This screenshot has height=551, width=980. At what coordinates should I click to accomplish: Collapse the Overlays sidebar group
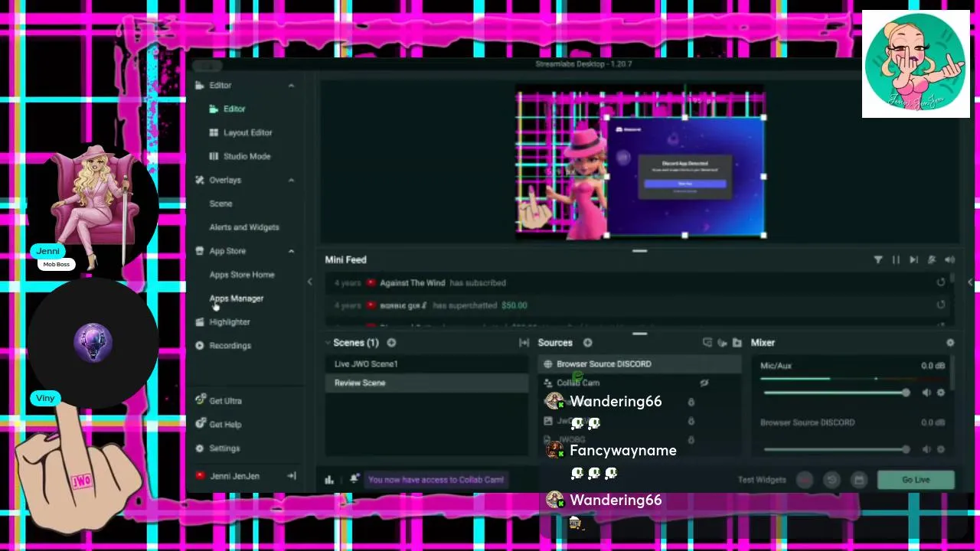(291, 181)
